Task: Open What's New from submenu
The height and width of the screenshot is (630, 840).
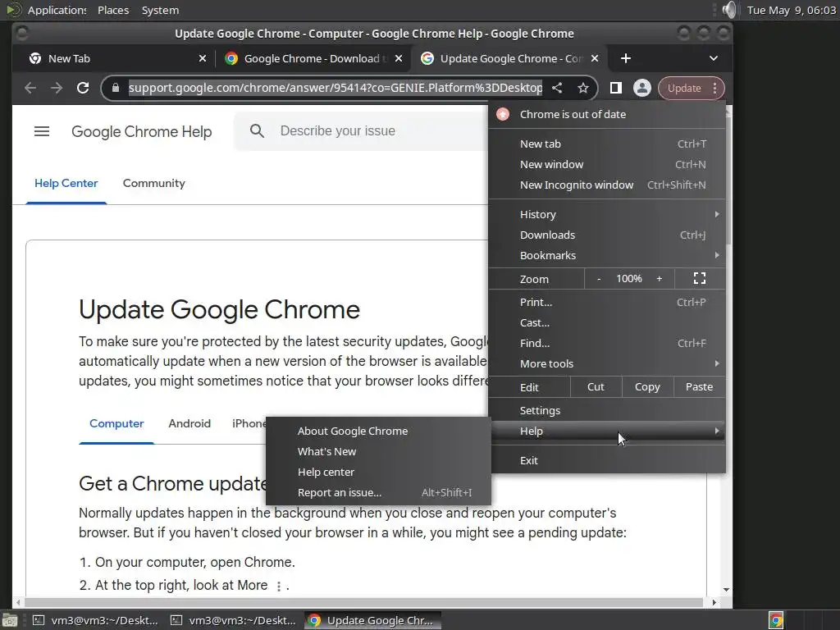Action: pyautogui.click(x=379, y=452)
